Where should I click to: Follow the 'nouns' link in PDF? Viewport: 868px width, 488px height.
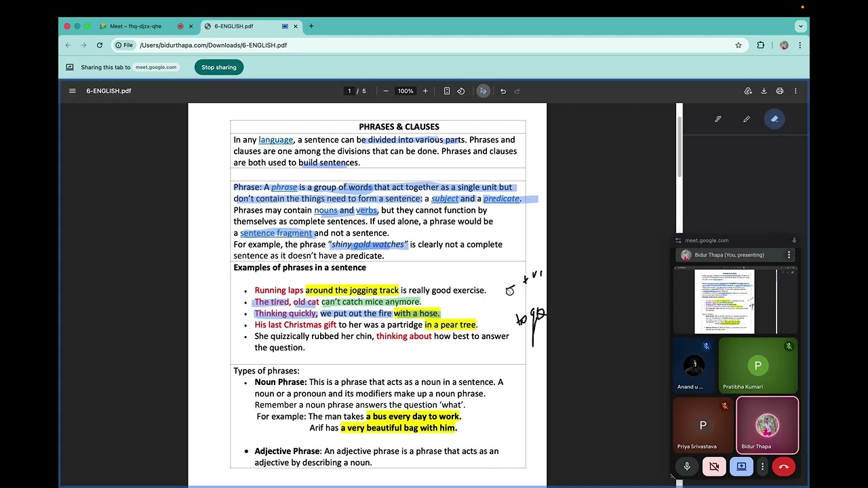point(325,210)
